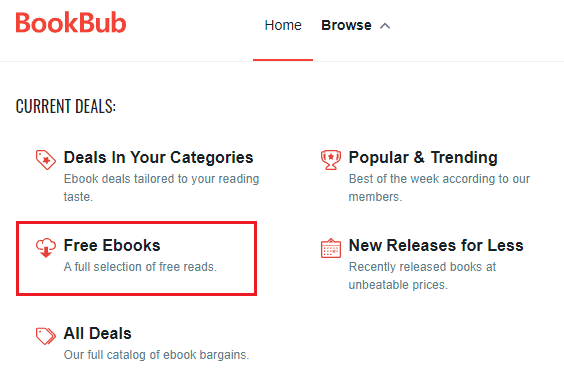Click the star tag icon beside Deals In Your Categories
Viewport: 564px width, 387px height.
pyautogui.click(x=46, y=160)
